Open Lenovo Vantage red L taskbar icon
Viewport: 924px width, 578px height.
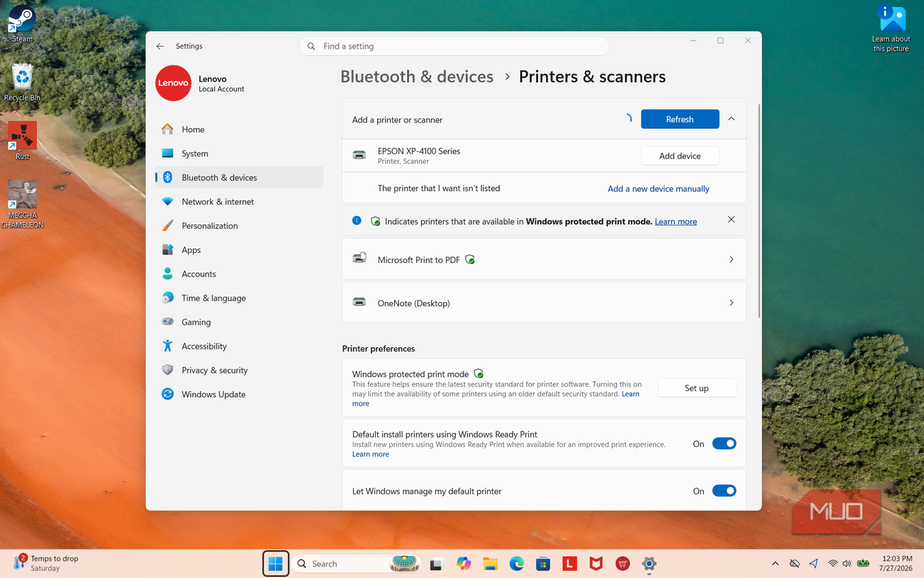[569, 564]
